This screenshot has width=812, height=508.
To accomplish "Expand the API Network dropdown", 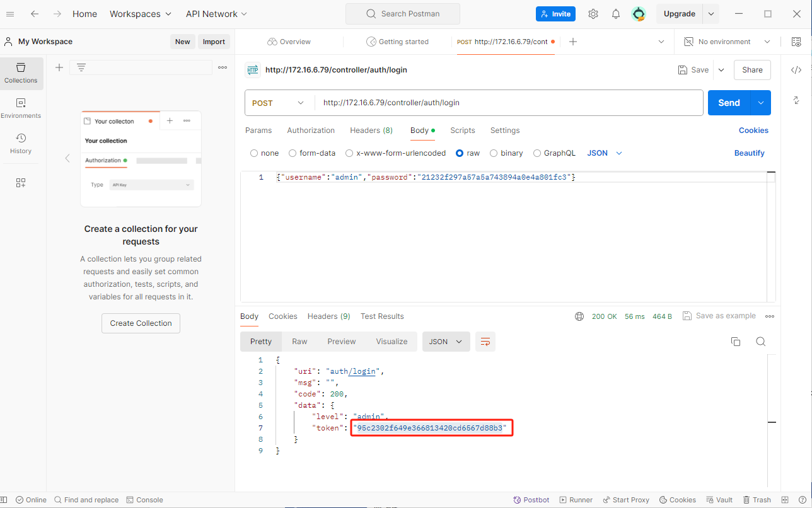I will [216, 14].
